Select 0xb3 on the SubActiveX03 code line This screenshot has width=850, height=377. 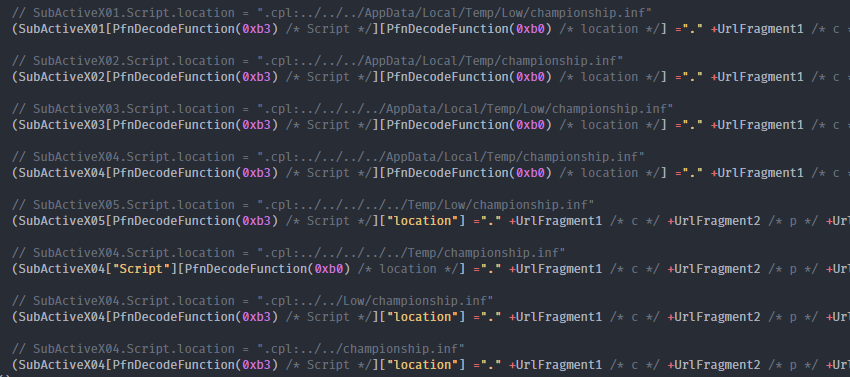[256, 125]
